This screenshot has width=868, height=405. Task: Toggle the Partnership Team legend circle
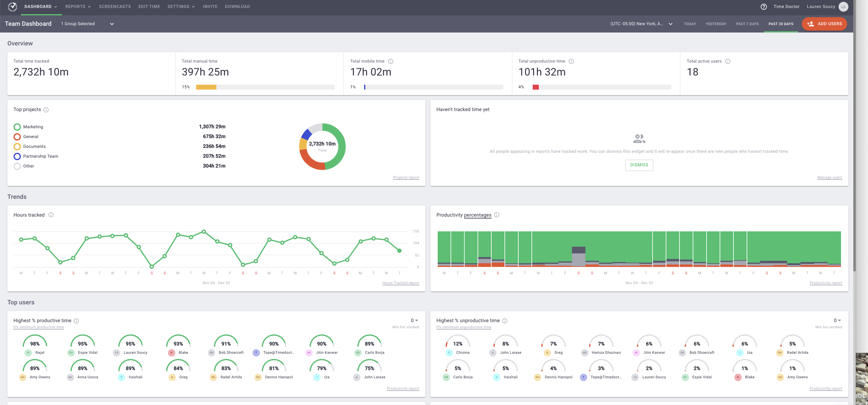(x=17, y=156)
